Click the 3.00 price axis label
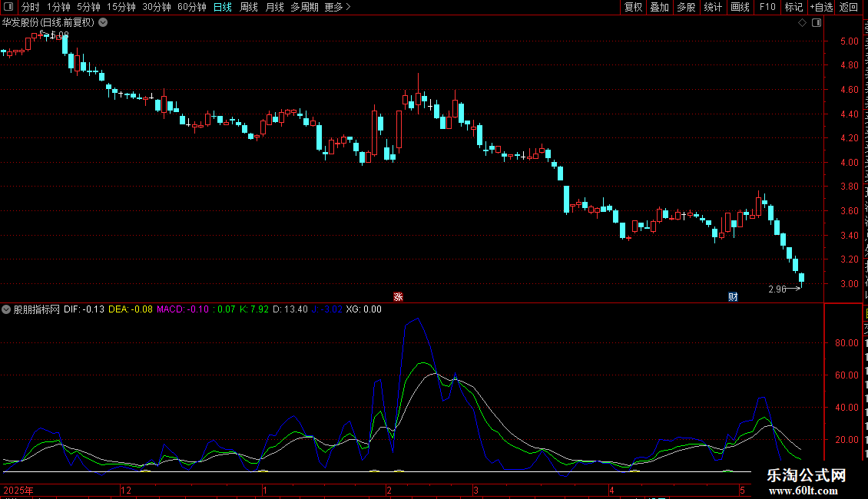Screen dimensions: 868x499 (849, 284)
